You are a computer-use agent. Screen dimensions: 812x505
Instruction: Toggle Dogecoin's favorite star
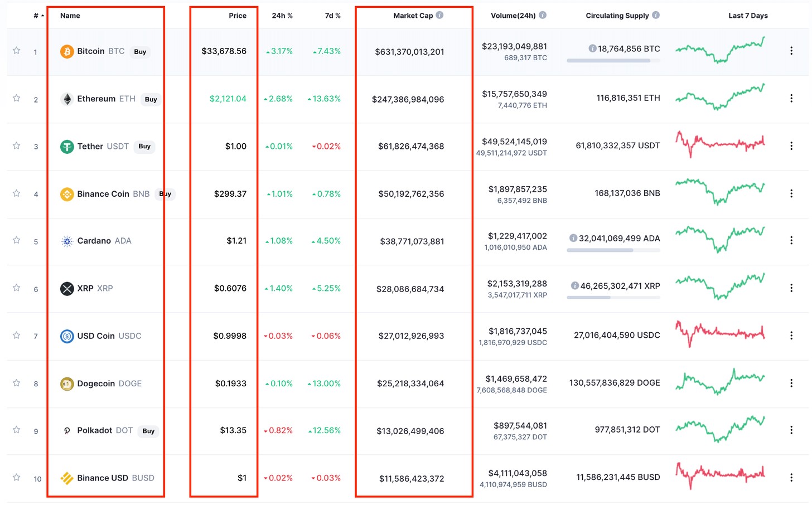tap(17, 383)
